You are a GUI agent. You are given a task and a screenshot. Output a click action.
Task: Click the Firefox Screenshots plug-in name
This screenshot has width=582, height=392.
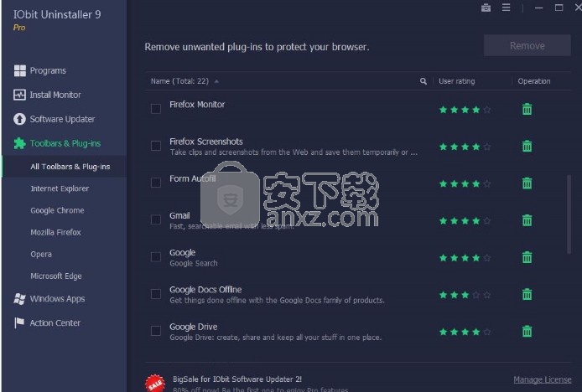(206, 142)
